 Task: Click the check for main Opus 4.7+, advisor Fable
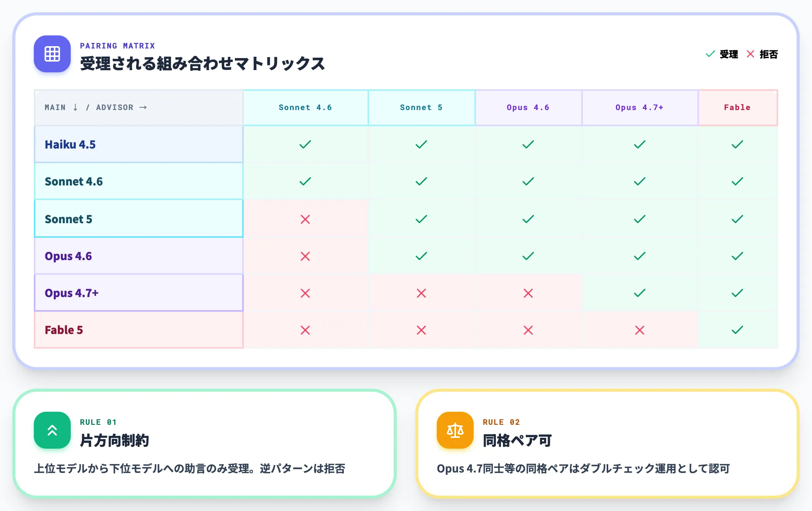coord(737,293)
